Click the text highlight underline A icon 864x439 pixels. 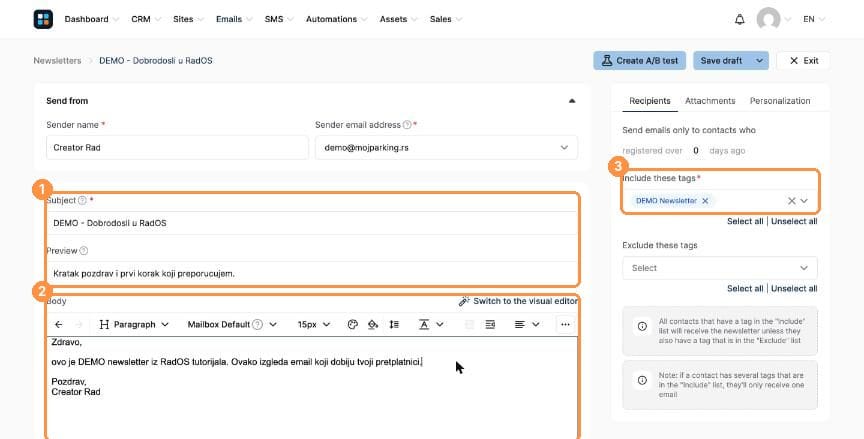click(x=424, y=324)
